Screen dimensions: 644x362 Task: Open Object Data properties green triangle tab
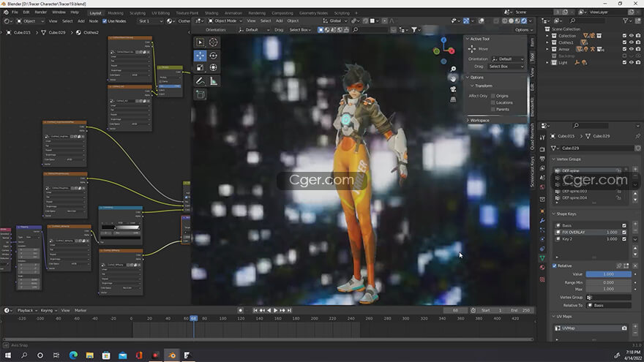[542, 258]
